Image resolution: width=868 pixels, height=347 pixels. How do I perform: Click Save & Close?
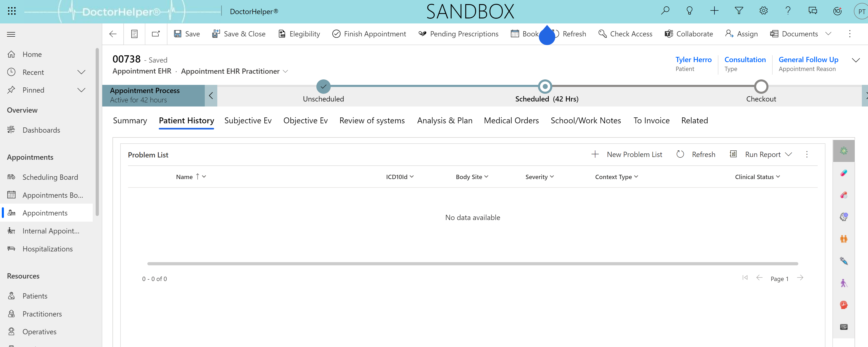[239, 34]
